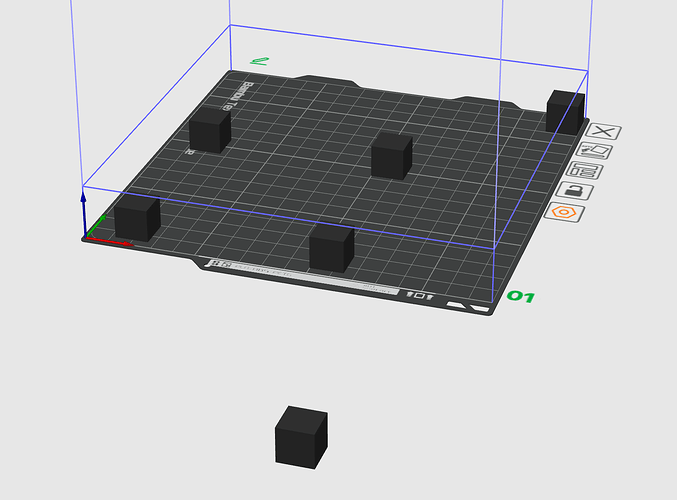Click the red X axis arrow
This screenshot has width=677, height=500.
coord(110,242)
